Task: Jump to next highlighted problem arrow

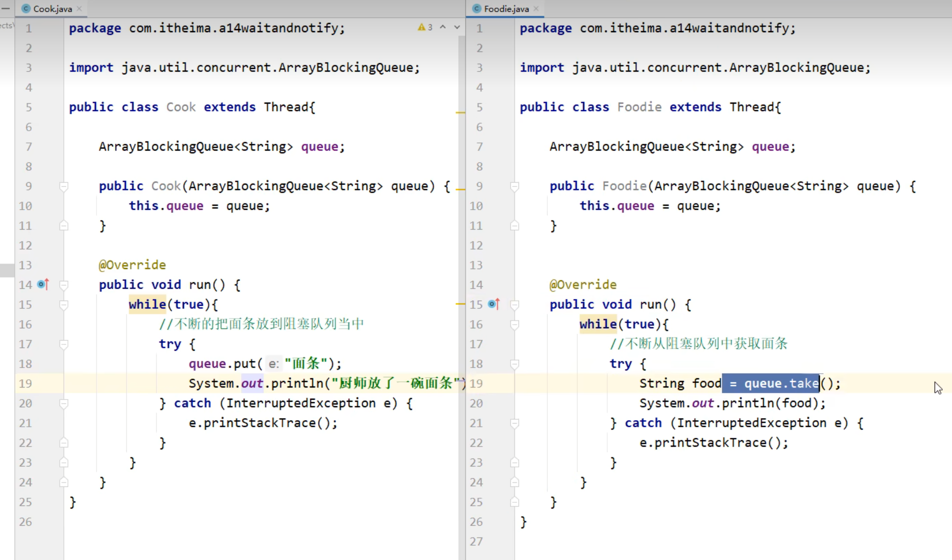Action: (457, 28)
